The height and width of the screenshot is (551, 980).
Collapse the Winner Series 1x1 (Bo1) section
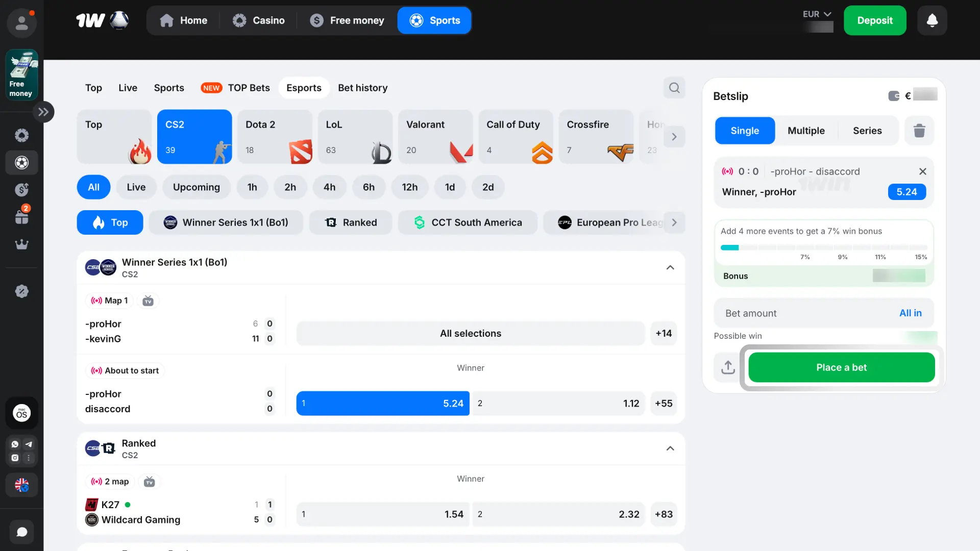tap(670, 267)
